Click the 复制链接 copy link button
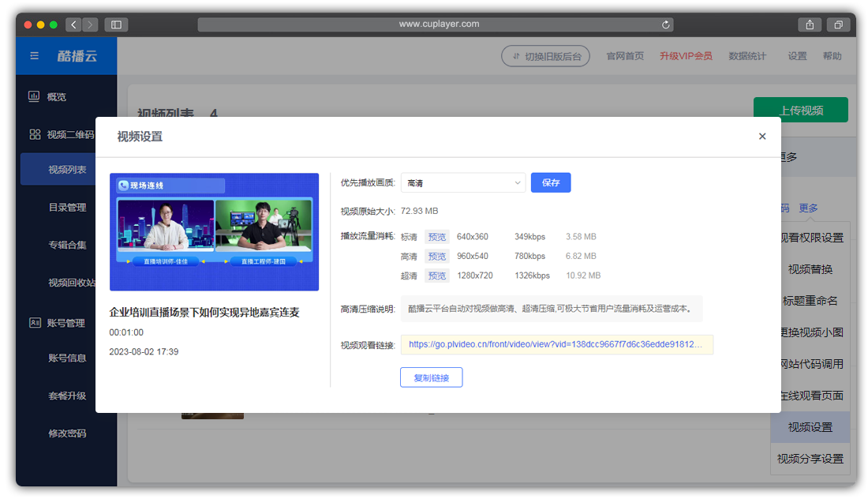 pos(432,377)
